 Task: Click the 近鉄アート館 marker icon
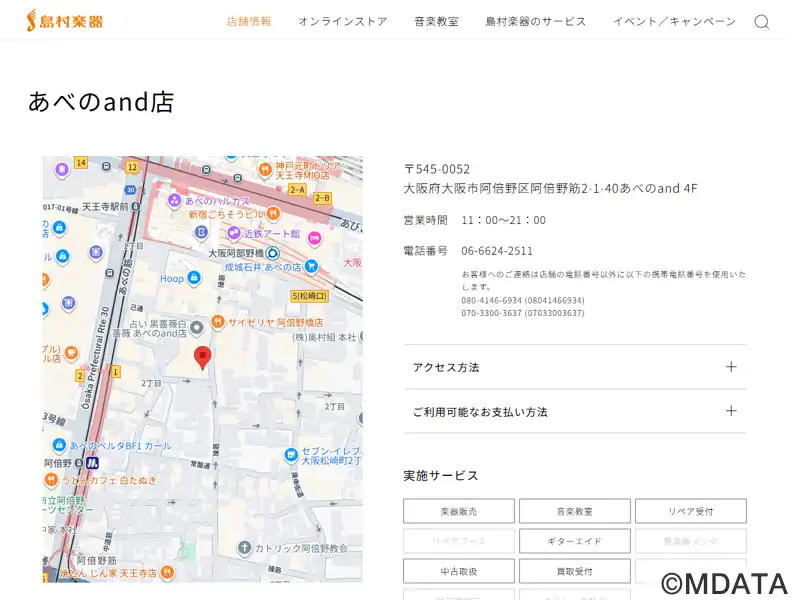[x=234, y=233]
